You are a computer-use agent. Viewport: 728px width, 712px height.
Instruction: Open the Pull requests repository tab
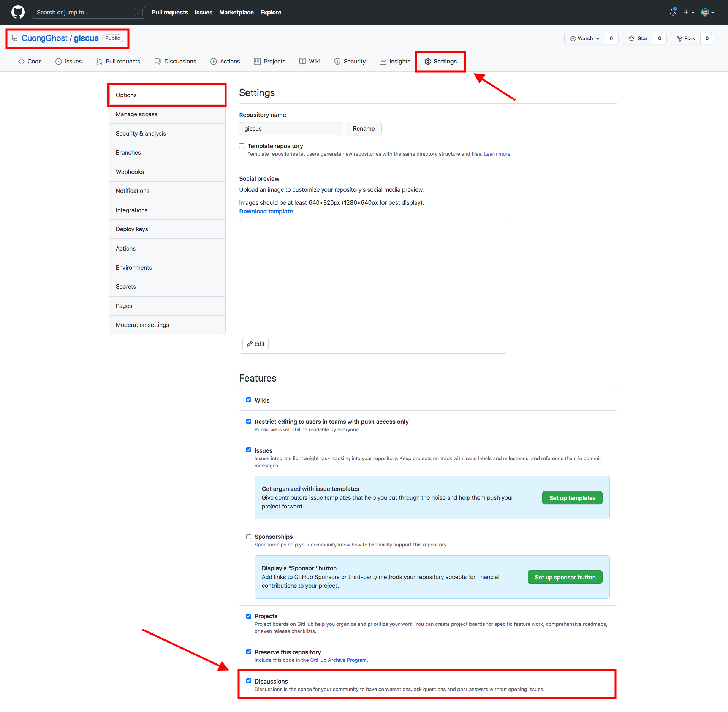(118, 61)
